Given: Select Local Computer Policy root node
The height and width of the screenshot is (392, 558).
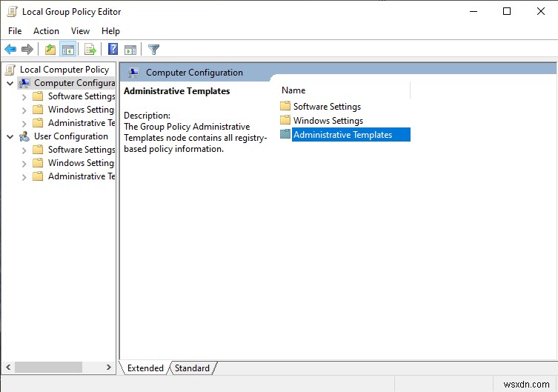Looking at the screenshot, I should 64,70.
